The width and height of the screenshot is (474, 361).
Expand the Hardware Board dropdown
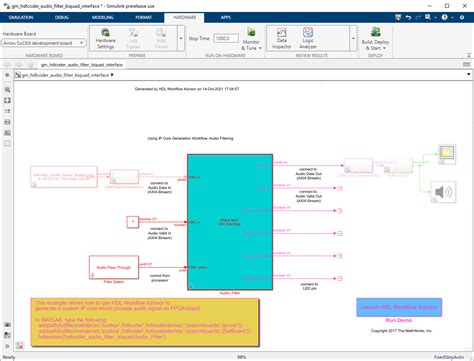point(82,43)
